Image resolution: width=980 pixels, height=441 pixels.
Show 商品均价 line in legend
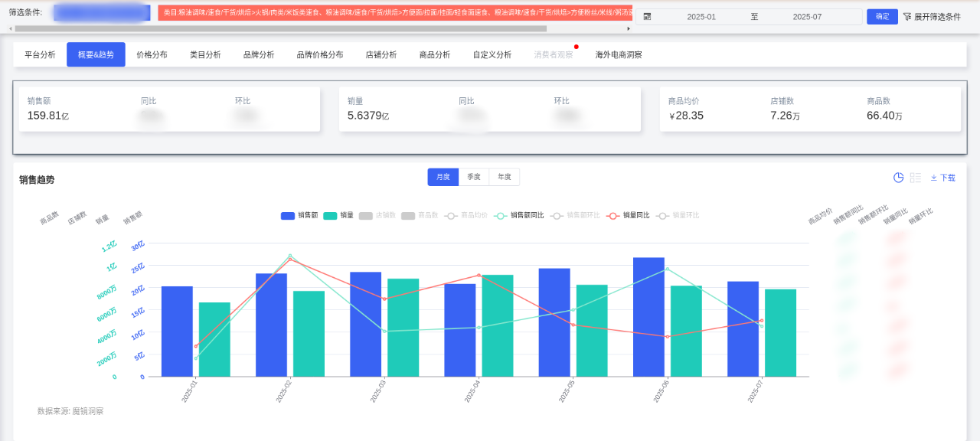pos(466,216)
